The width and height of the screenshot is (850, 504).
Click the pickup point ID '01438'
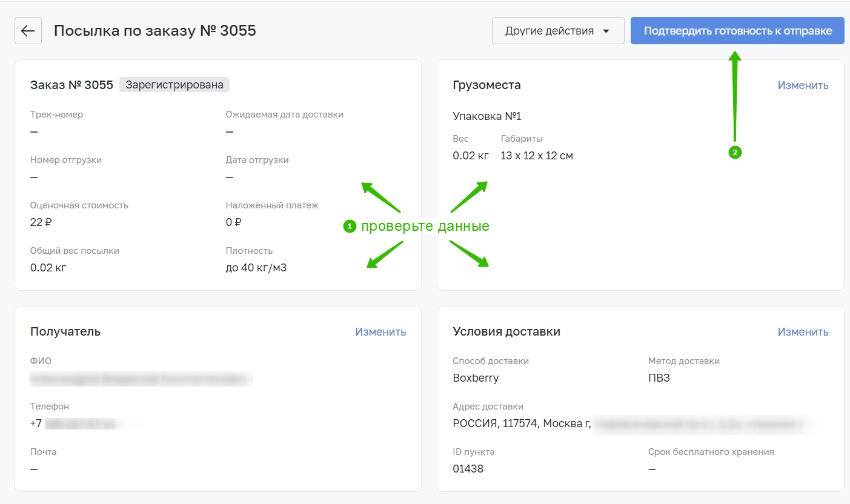pos(468,469)
